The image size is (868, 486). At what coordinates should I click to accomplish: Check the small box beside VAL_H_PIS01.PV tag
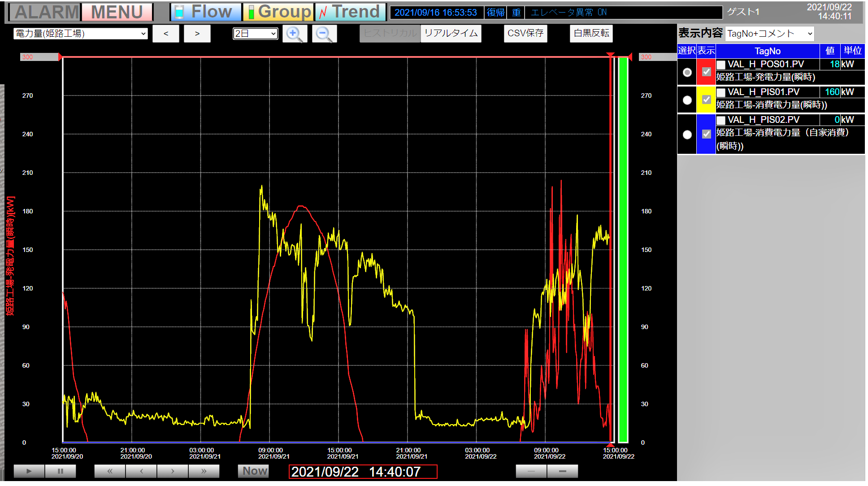click(x=721, y=93)
